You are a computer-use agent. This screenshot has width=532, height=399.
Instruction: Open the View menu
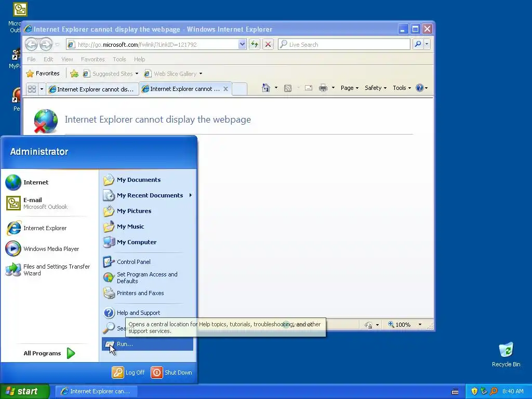(67, 59)
